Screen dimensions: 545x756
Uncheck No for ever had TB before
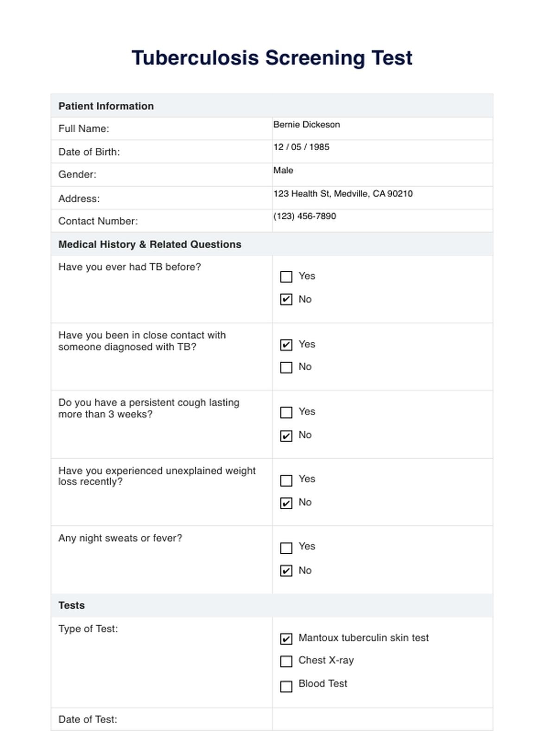point(286,300)
